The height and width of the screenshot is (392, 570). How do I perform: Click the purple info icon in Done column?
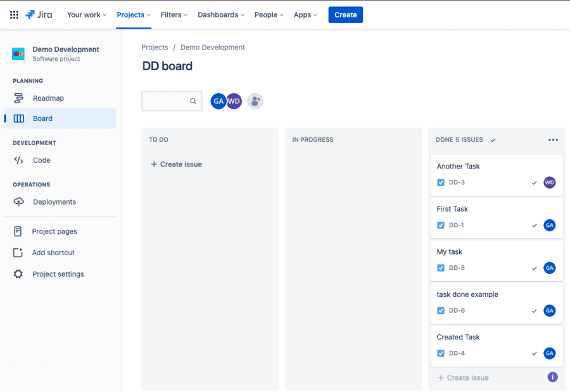pyautogui.click(x=552, y=377)
